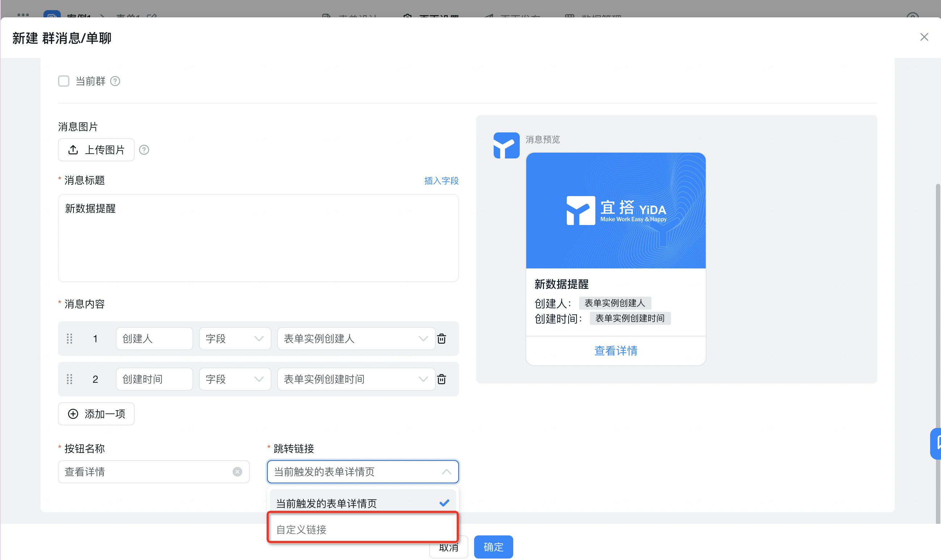This screenshot has height=560, width=941.
Task: Open the blue floating feedback widget on the right edge
Action: [935, 444]
